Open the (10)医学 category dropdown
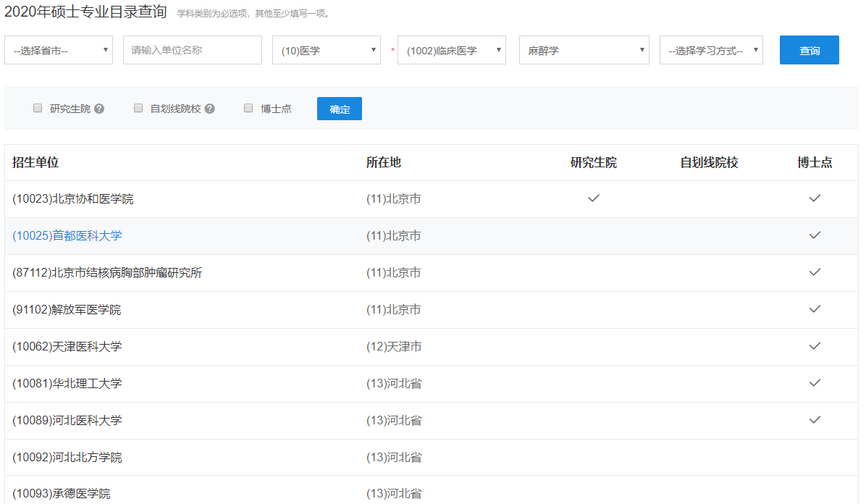This screenshot has height=504, width=866. pyautogui.click(x=327, y=50)
